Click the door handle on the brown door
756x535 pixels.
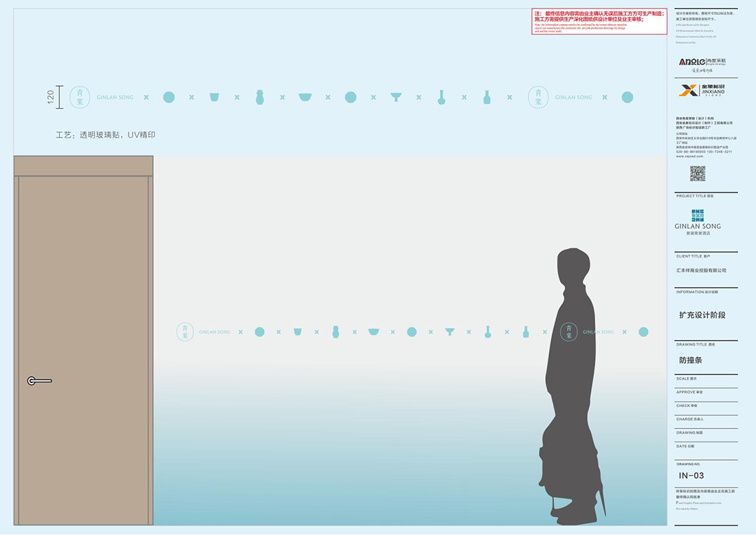point(38,381)
